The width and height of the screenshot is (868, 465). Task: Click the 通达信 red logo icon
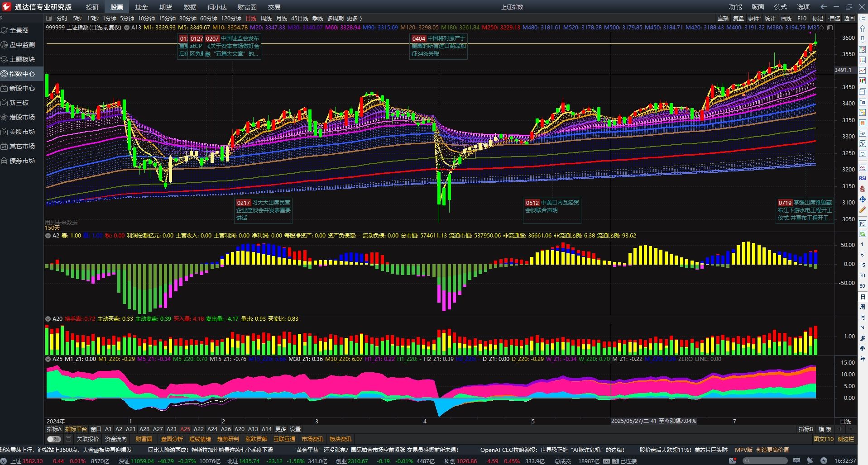[x=7, y=7]
